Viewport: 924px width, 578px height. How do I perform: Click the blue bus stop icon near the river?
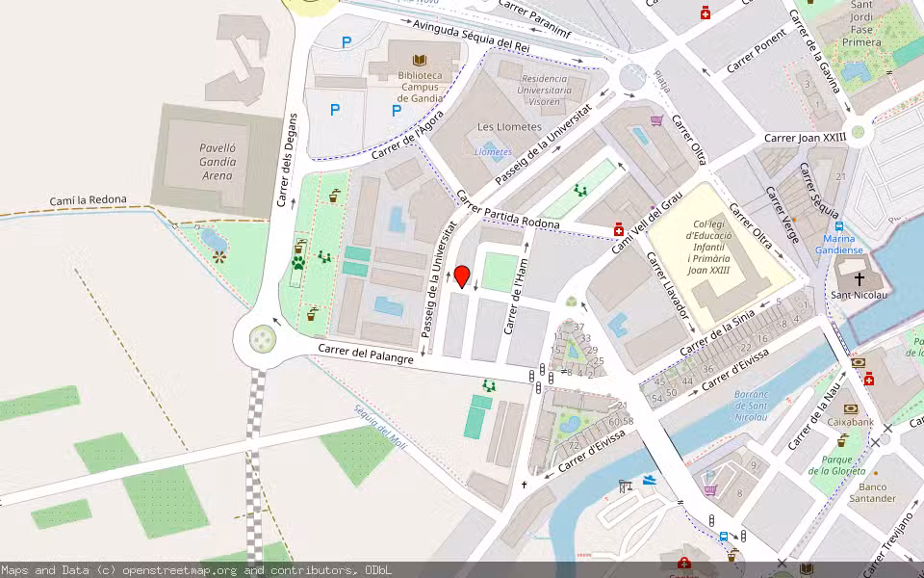[x=724, y=536]
